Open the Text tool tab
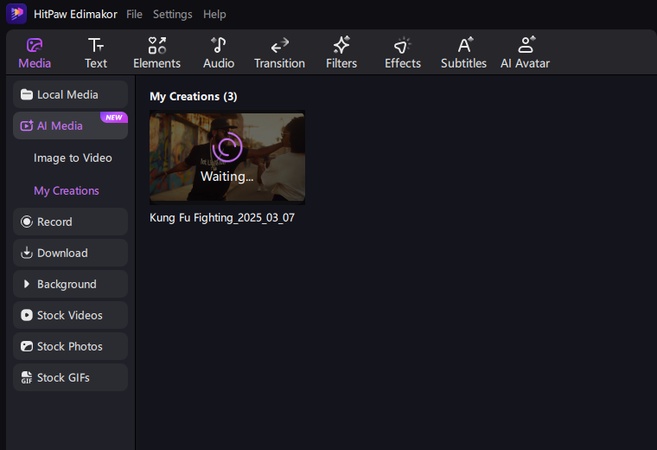The height and width of the screenshot is (450, 657). tap(95, 53)
